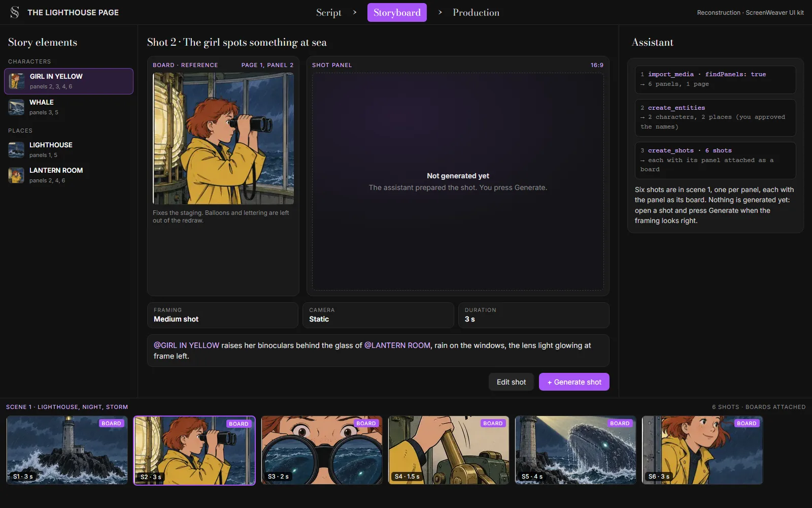812x508 pixels.
Task: Click the SCENE 1 · LIGHTHOUSE, NIGHT, STORM heading
Action: tap(67, 407)
